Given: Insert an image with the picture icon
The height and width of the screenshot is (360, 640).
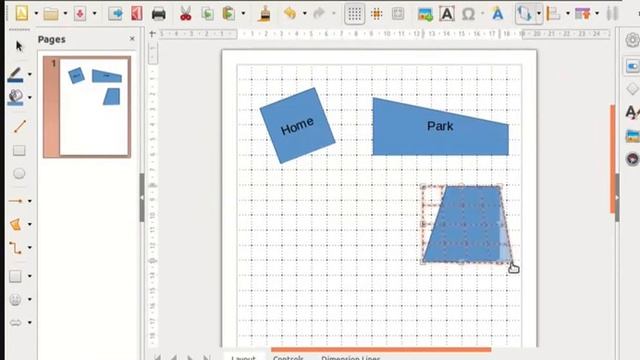Looking at the screenshot, I should (425, 14).
